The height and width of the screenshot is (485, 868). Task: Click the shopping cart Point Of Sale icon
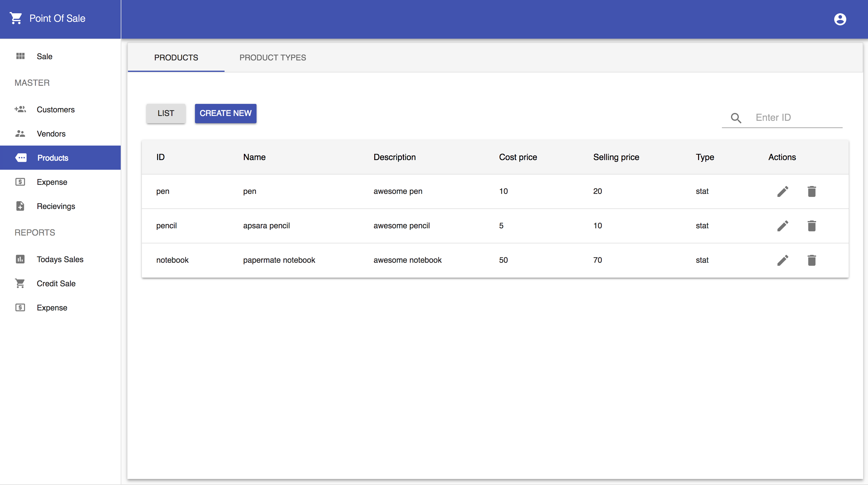pos(15,18)
